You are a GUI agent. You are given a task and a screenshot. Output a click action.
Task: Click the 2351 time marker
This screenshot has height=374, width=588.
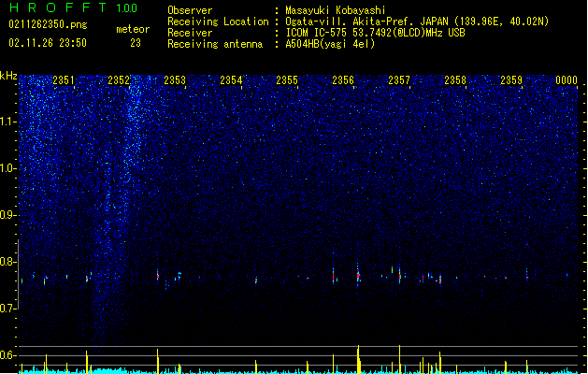(x=64, y=80)
